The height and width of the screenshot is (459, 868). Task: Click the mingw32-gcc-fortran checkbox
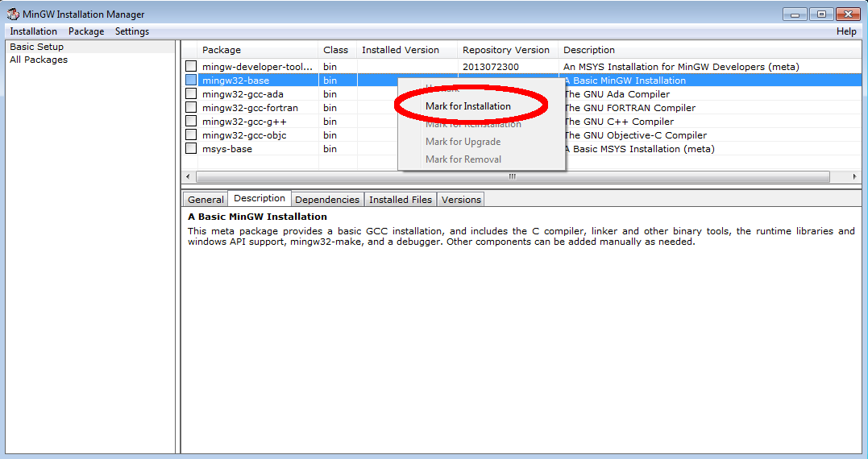(x=191, y=108)
